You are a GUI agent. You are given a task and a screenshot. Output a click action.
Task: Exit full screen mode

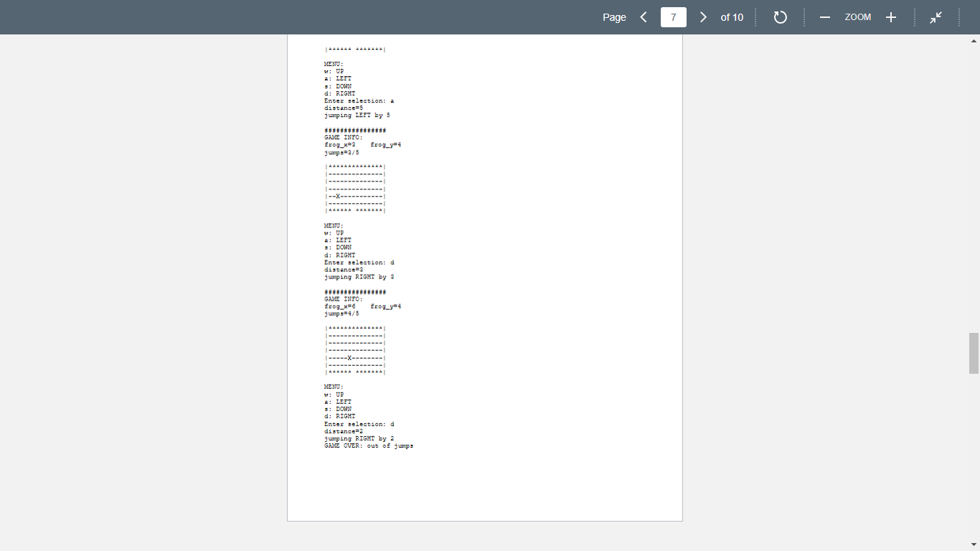tap(936, 17)
